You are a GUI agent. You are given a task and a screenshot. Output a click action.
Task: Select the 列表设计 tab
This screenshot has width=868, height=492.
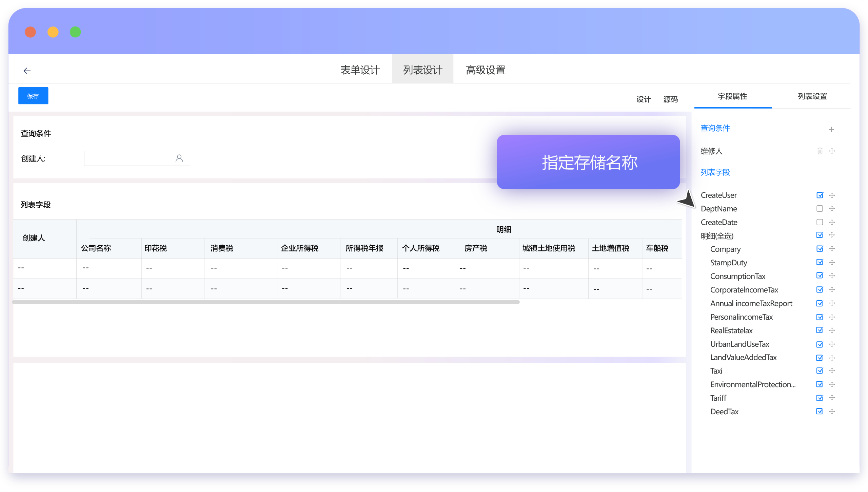pyautogui.click(x=422, y=69)
